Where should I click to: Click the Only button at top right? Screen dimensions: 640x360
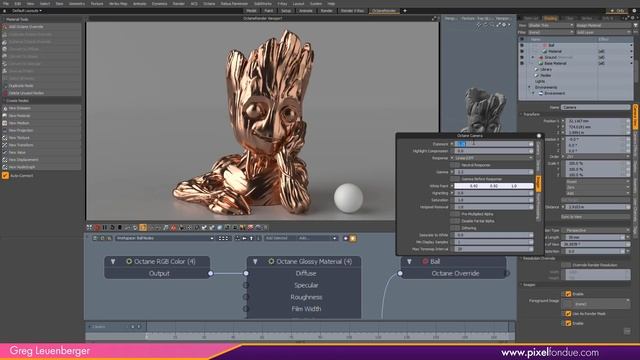[x=617, y=11]
